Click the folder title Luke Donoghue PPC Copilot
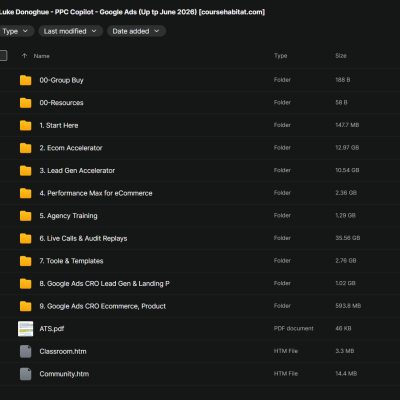The image size is (400, 400). click(x=132, y=12)
